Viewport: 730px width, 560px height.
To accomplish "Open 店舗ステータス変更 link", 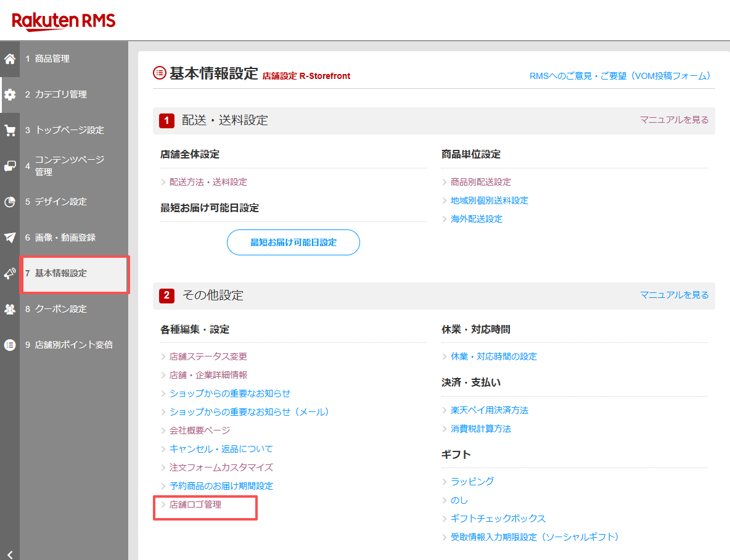I will pyautogui.click(x=208, y=357).
